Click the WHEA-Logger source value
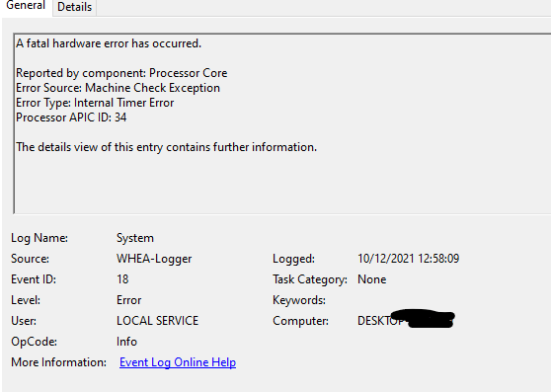Viewport: 551px width, 392px height. [154, 259]
